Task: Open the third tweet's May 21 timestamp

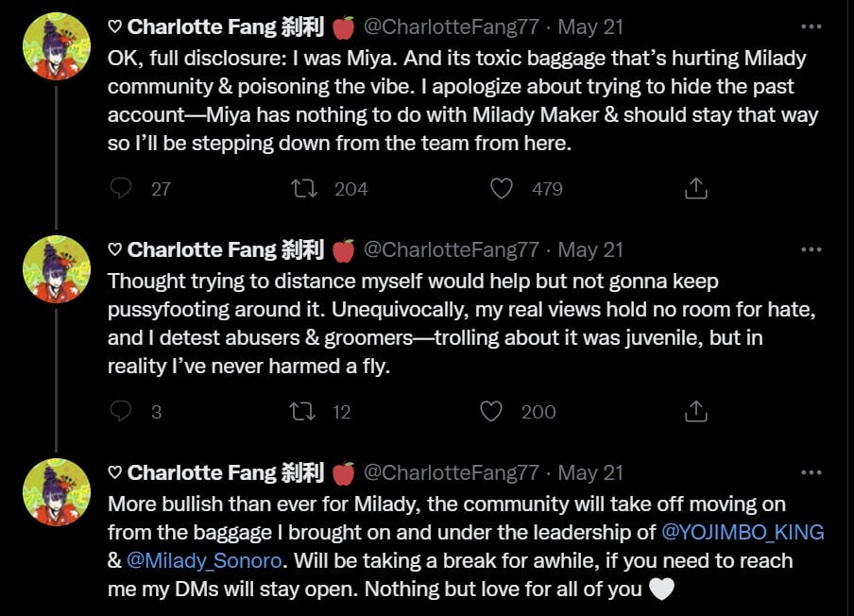Action: pyautogui.click(x=590, y=472)
